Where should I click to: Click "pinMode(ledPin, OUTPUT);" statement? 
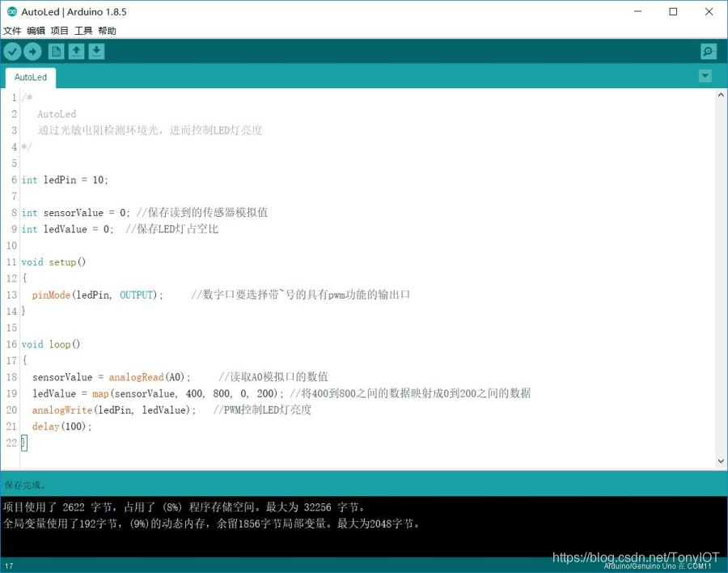click(x=98, y=295)
